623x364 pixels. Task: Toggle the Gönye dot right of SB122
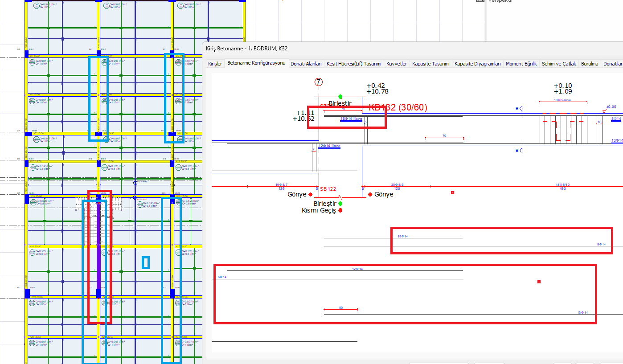[370, 195]
